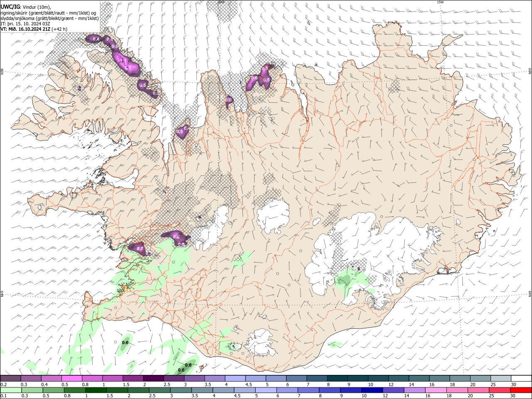Click the '15W' longitude label at top
This screenshot has width=532, height=399.
click(441, 2)
